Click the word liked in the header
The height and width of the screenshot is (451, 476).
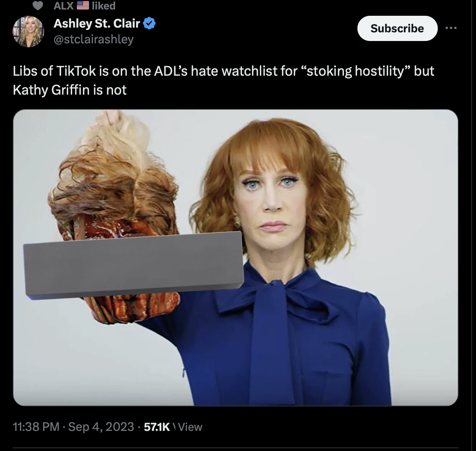click(x=104, y=6)
